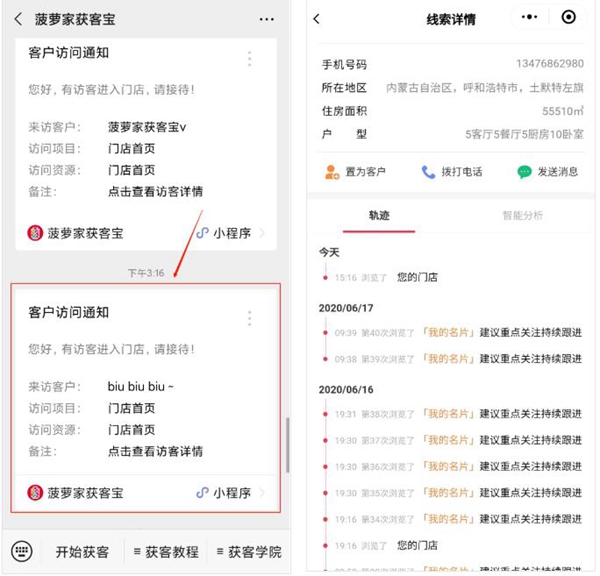This screenshot has height=576, width=600.
Task: Tap phone number 13476862980
Action: click(549, 64)
